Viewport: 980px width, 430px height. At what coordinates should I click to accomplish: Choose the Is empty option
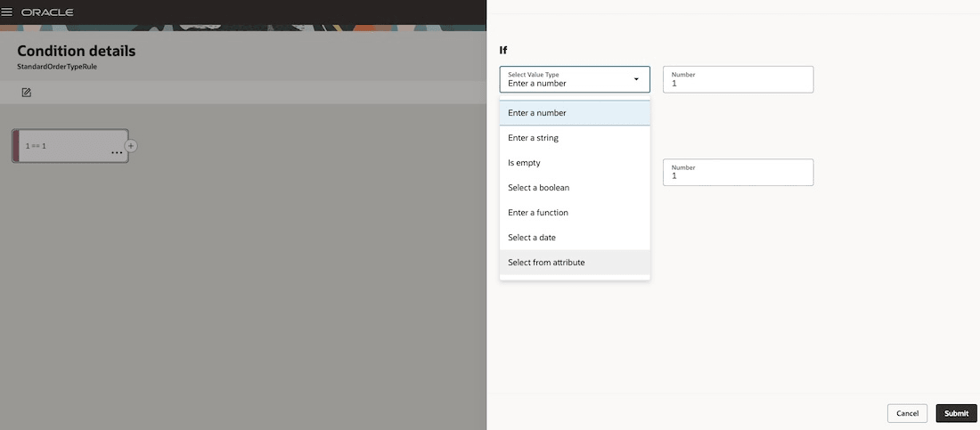pyautogui.click(x=575, y=163)
